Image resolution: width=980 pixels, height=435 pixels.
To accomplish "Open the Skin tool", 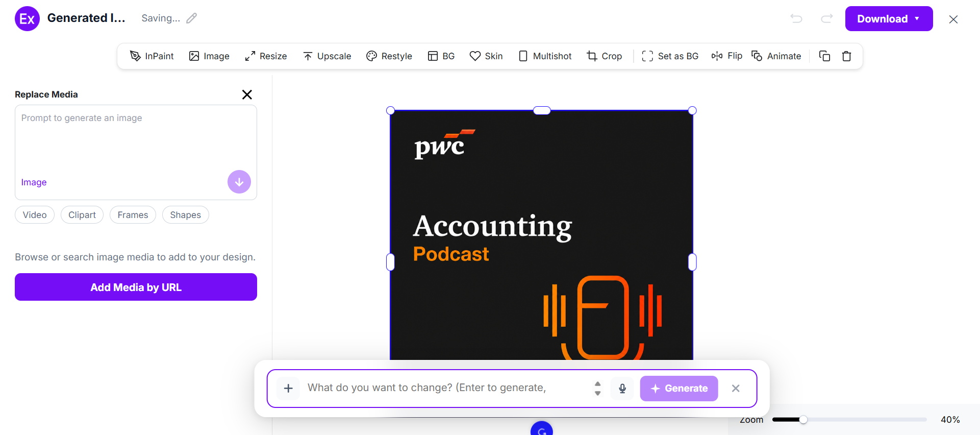I will [x=486, y=56].
